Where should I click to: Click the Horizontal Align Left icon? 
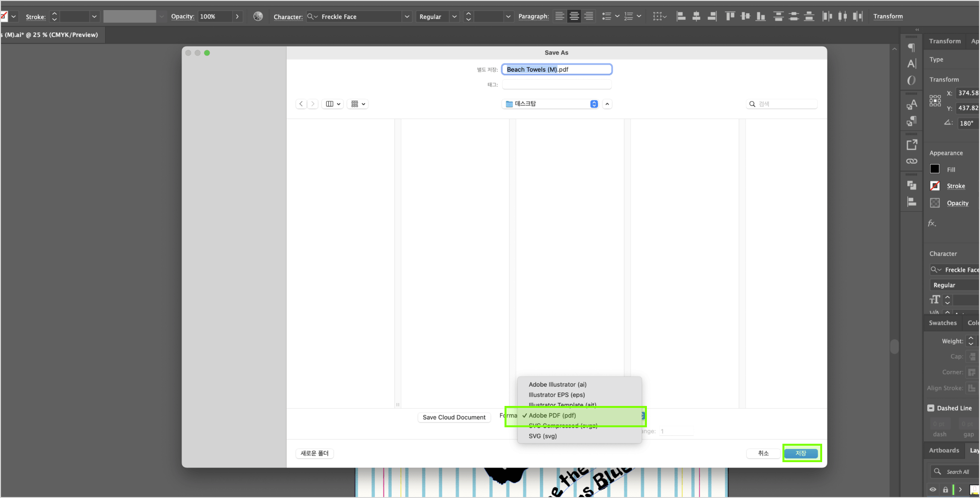tap(681, 16)
